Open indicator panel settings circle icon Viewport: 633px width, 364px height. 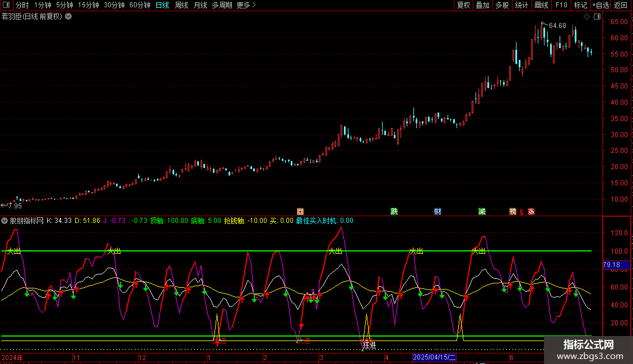point(4,221)
